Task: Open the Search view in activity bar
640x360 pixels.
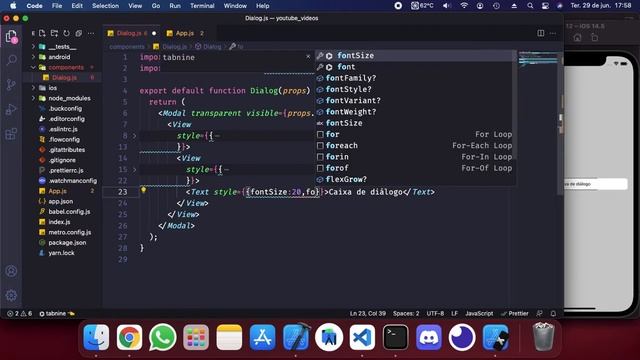Action: [x=11, y=60]
